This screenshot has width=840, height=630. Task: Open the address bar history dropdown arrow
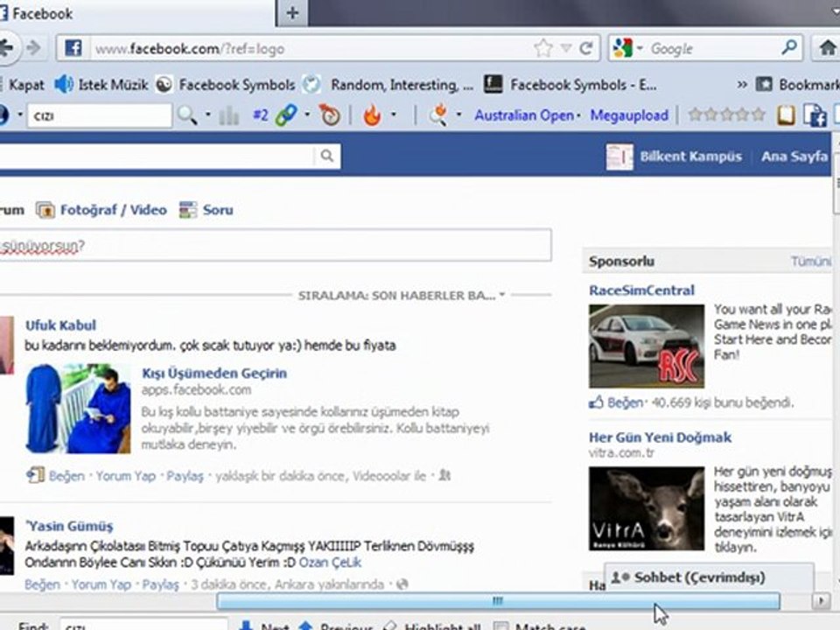coord(566,49)
